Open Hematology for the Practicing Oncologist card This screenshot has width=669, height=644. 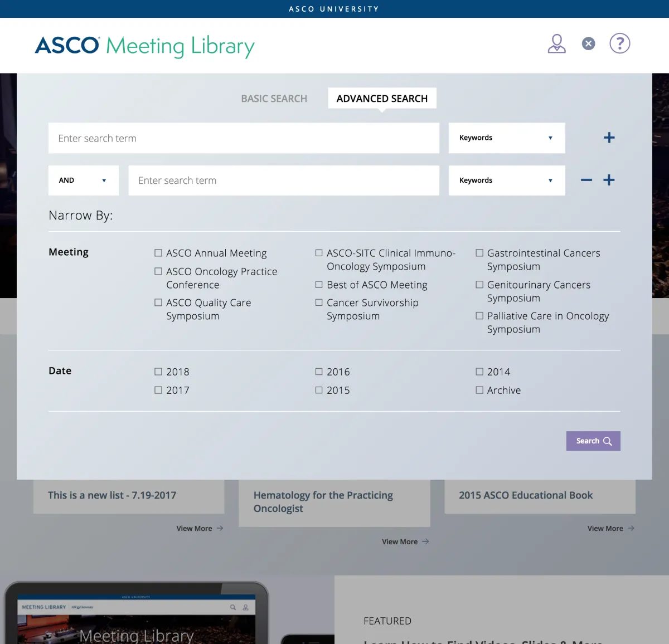point(334,503)
